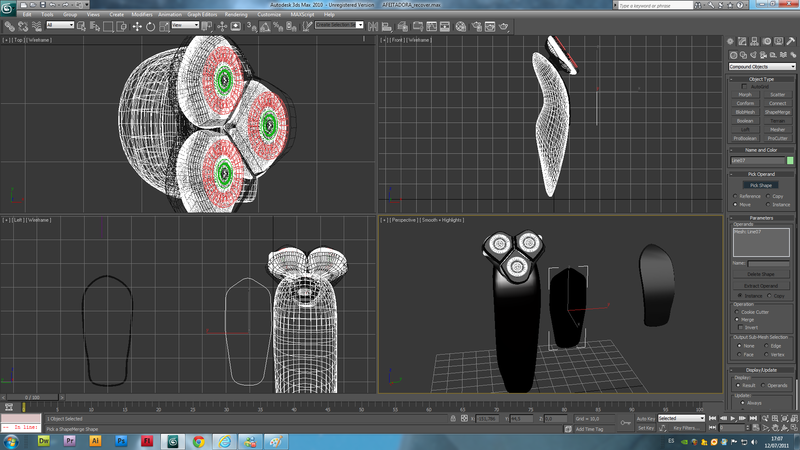Open Photoshop from the Windows taskbar
The width and height of the screenshot is (800, 450).
(x=121, y=441)
